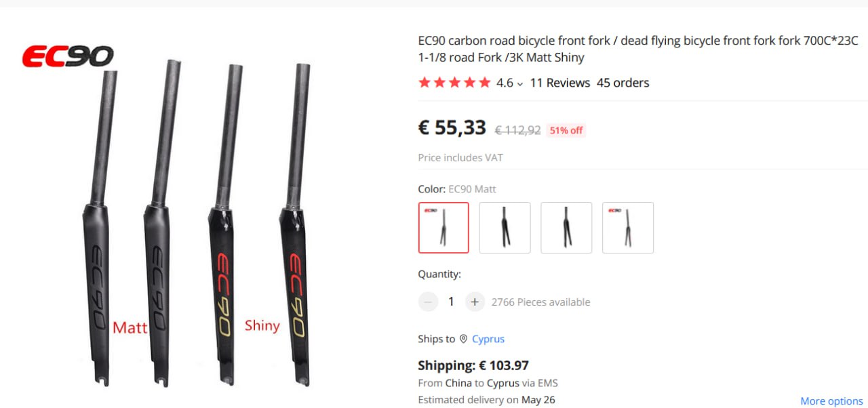Screen dimensions: 868x408
Task: Expand the 4.6 rating breakdown chevron
Action: click(520, 84)
